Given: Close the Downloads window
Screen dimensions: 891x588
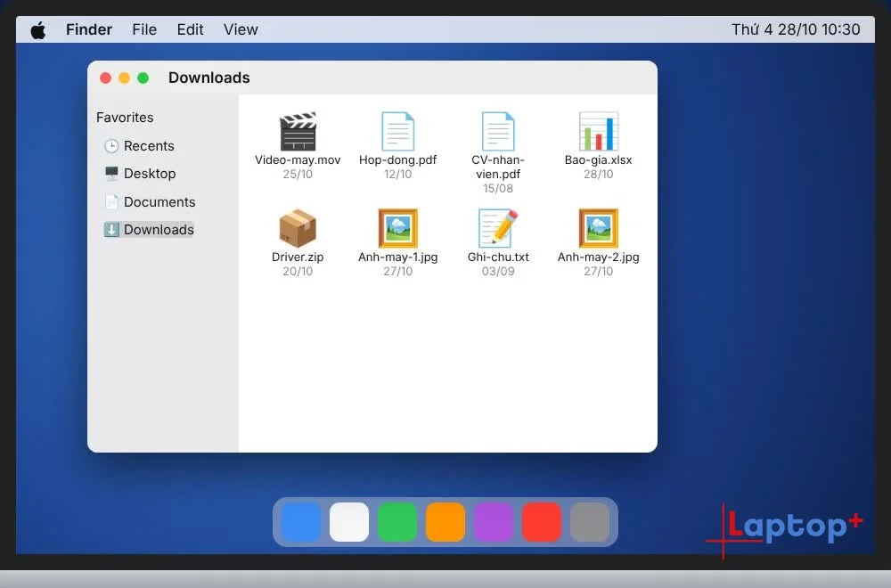Looking at the screenshot, I should coord(105,78).
